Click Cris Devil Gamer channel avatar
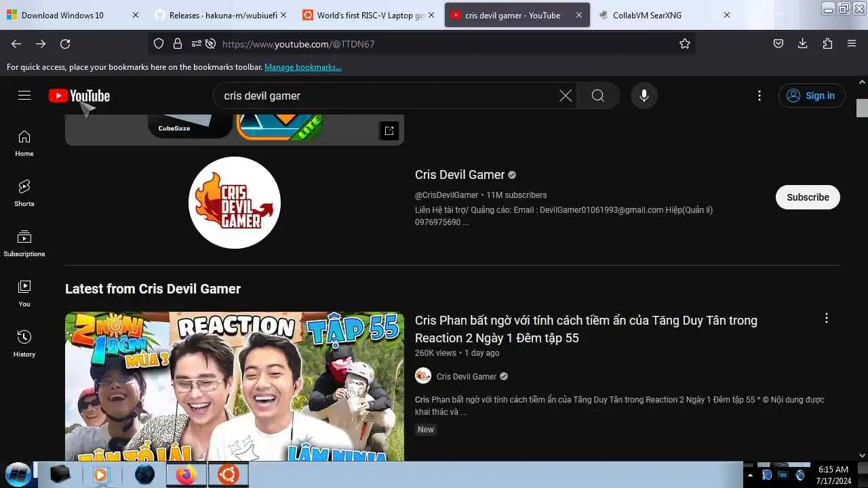This screenshot has height=488, width=868. coord(235,203)
